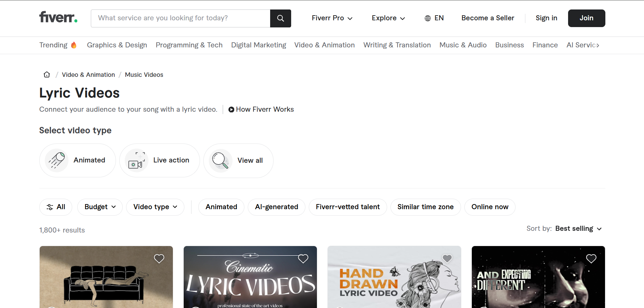The width and height of the screenshot is (644, 308).
Task: Open the Hand Drawn Lyric Video thumbnail
Action: (394, 277)
